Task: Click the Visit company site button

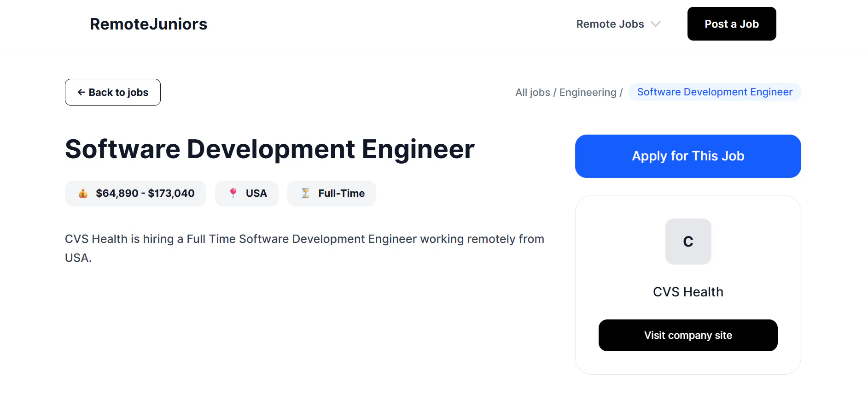Action: (688, 336)
